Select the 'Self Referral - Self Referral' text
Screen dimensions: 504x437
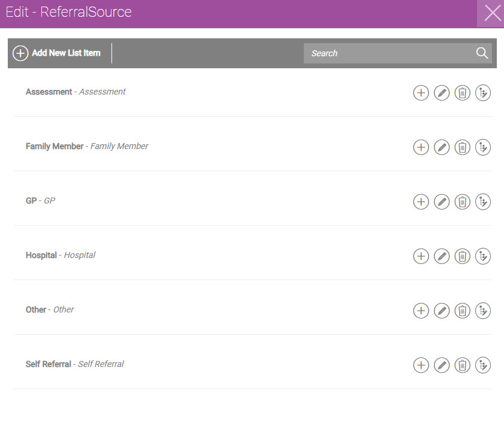[74, 364]
